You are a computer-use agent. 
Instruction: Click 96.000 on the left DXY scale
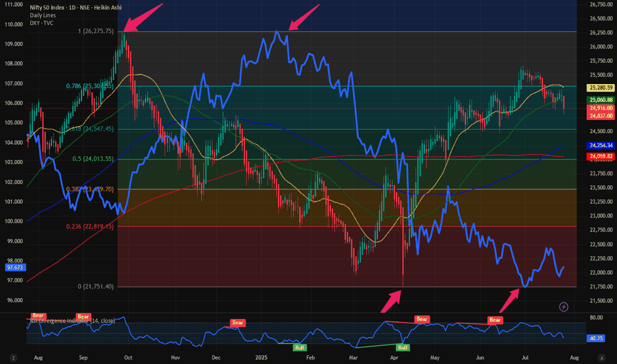14,300
